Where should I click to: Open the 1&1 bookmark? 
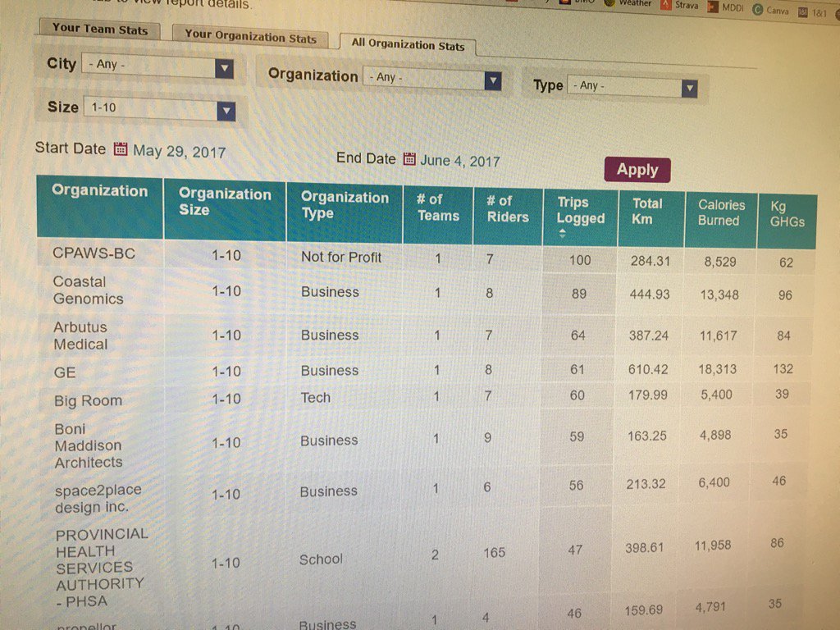[x=813, y=13]
